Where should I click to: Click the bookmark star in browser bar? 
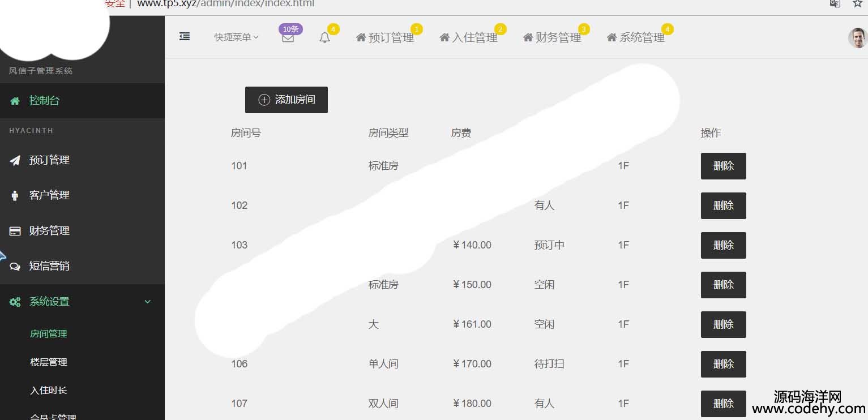coord(857,3)
